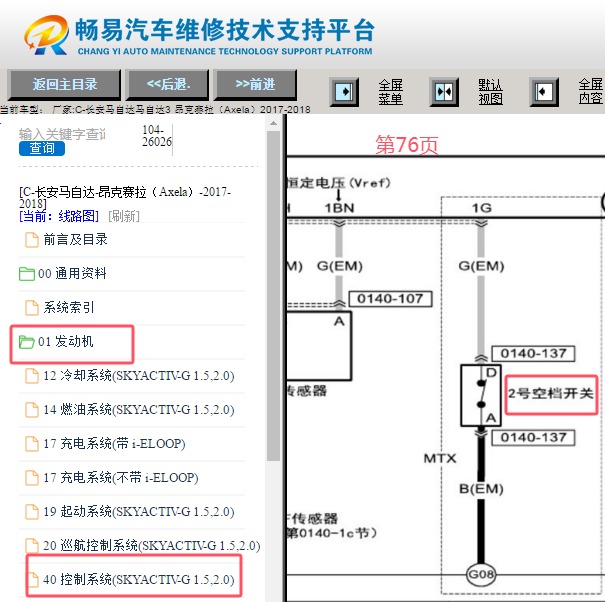Click the sidebar scroll-up arrow
The width and height of the screenshot is (605, 602).
(273, 123)
